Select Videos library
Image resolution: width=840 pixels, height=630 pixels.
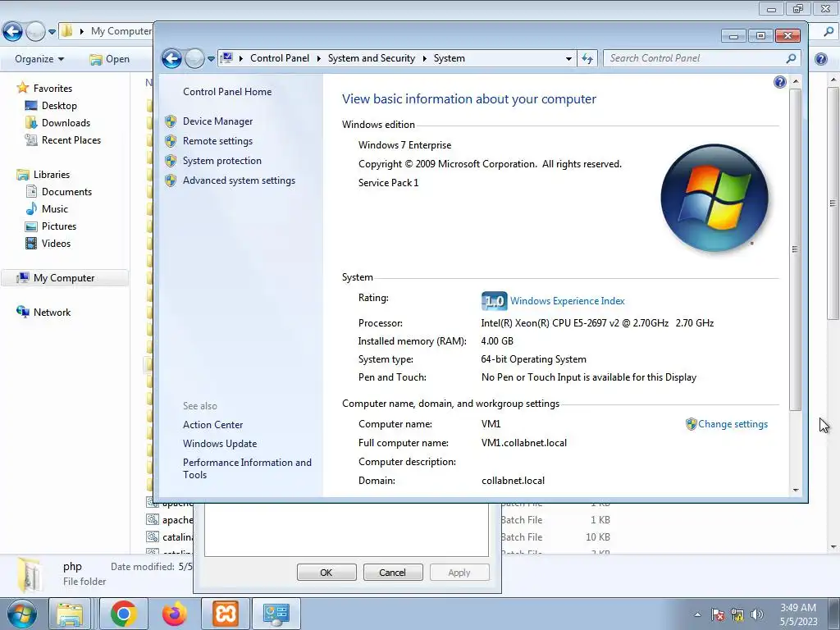(56, 243)
